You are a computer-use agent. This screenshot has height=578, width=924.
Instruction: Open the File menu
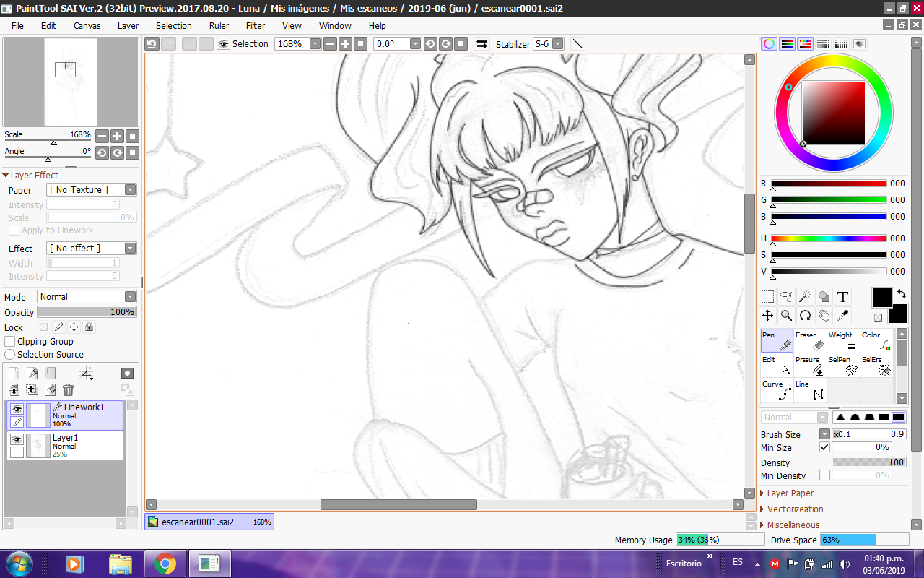point(17,26)
